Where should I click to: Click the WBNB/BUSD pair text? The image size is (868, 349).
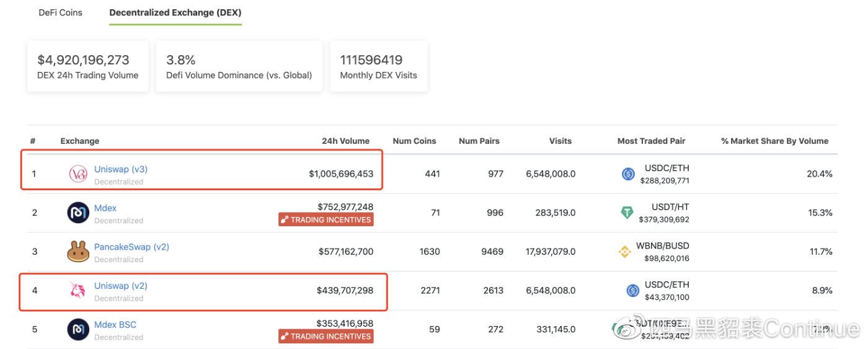tap(663, 246)
